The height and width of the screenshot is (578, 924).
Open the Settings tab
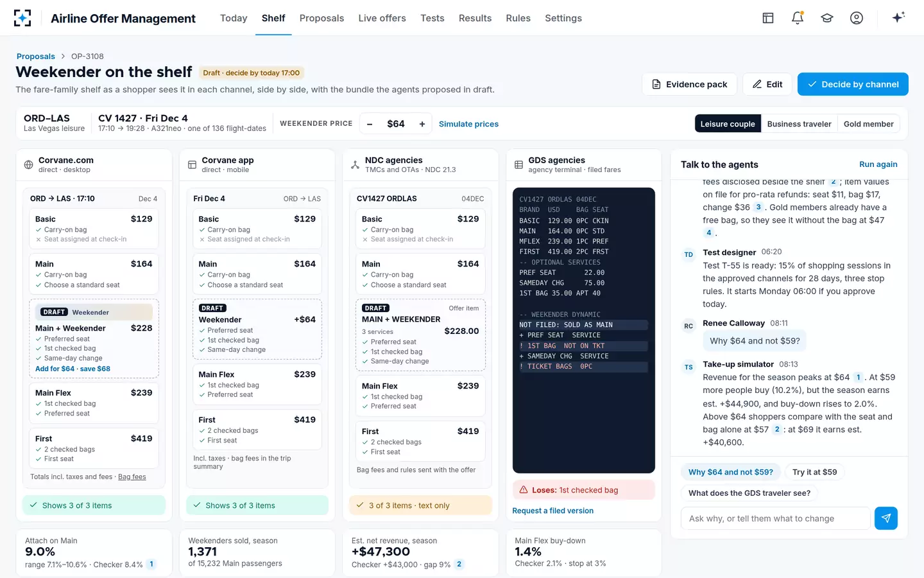(x=563, y=18)
